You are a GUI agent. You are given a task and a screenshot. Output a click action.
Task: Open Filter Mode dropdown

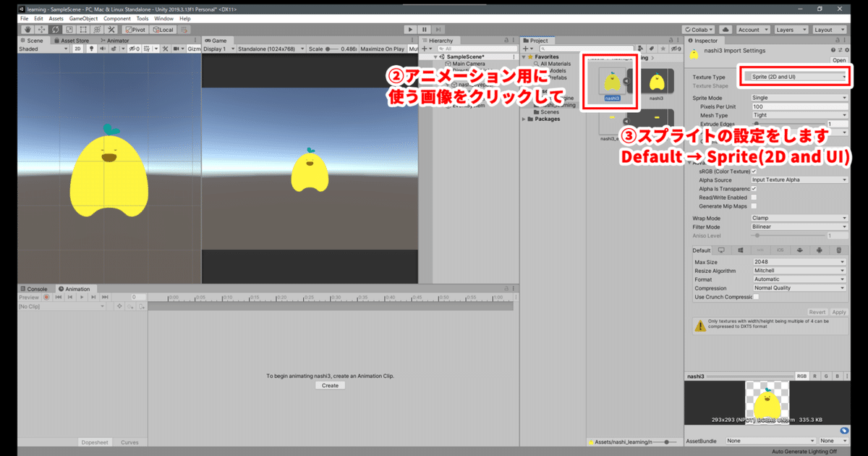(x=799, y=227)
